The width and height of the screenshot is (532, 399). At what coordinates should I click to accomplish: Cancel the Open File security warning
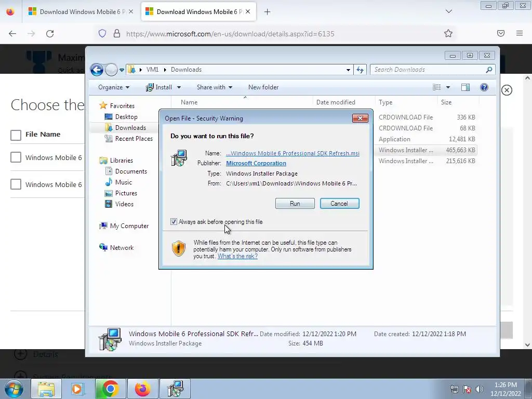(x=339, y=204)
